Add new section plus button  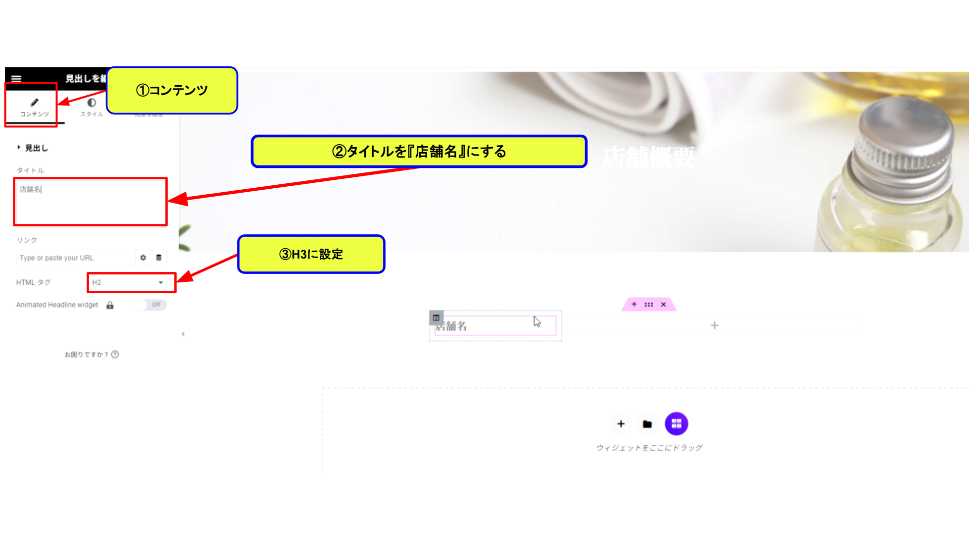coord(621,424)
